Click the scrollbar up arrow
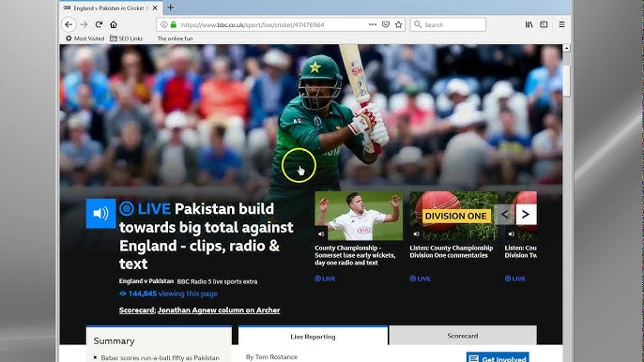This screenshot has height=362, width=644. pyautogui.click(x=566, y=48)
